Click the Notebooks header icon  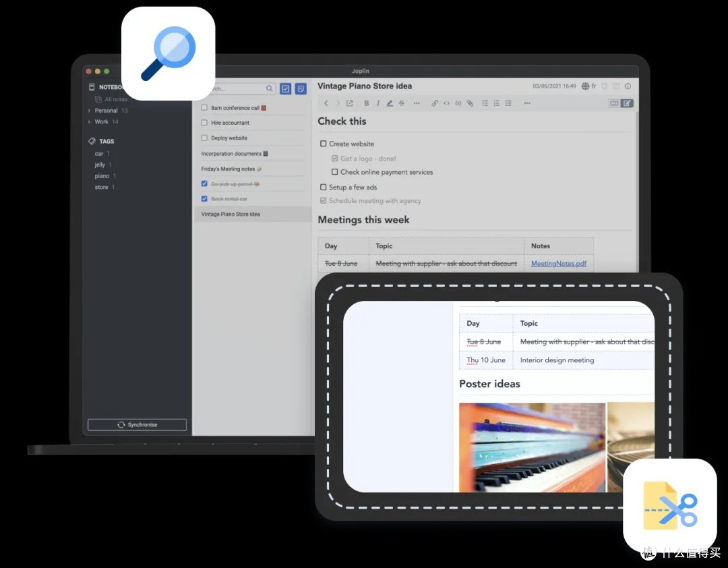click(92, 87)
